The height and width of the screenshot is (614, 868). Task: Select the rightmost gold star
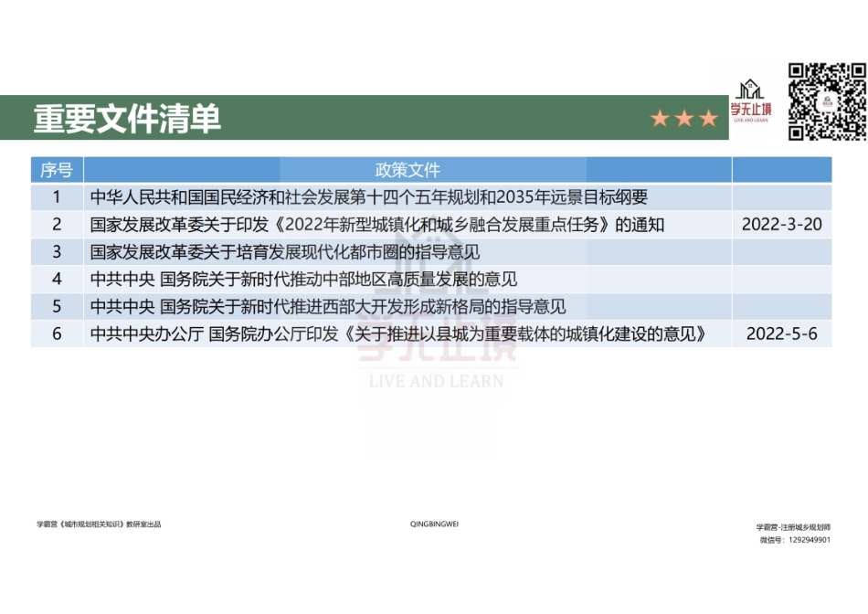707,117
